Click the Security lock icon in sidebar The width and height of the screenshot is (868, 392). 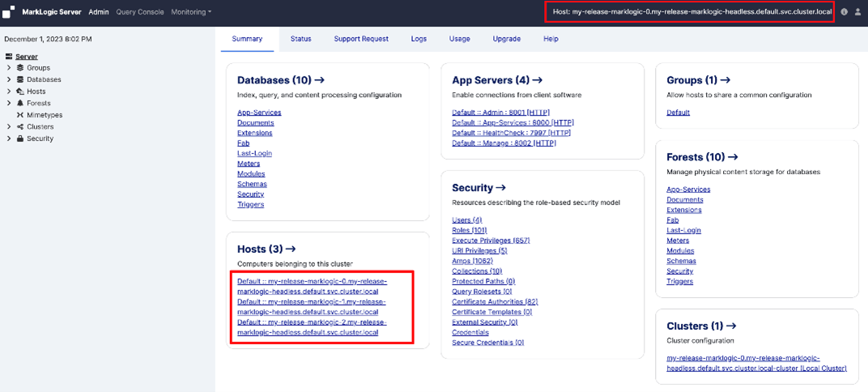click(x=20, y=138)
